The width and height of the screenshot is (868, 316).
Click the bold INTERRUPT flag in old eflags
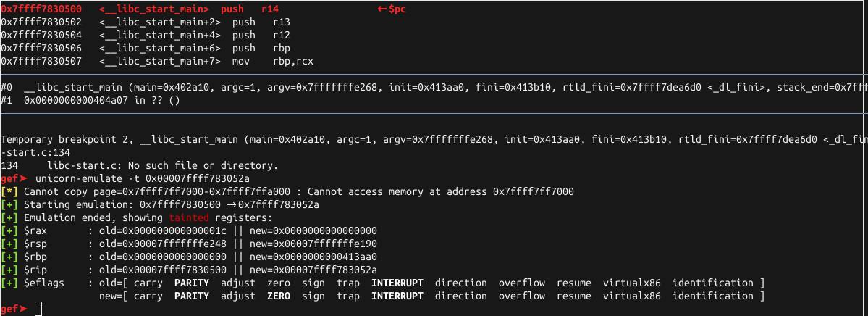[x=397, y=283]
